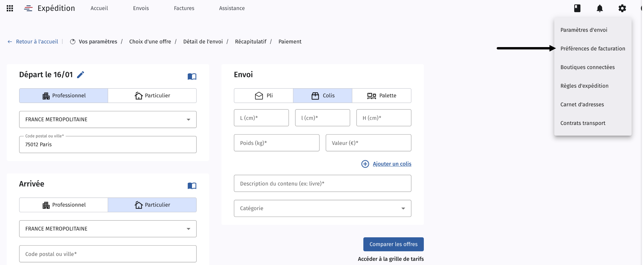Expand the Catégorie dropdown
644x265 pixels.
pos(323,208)
